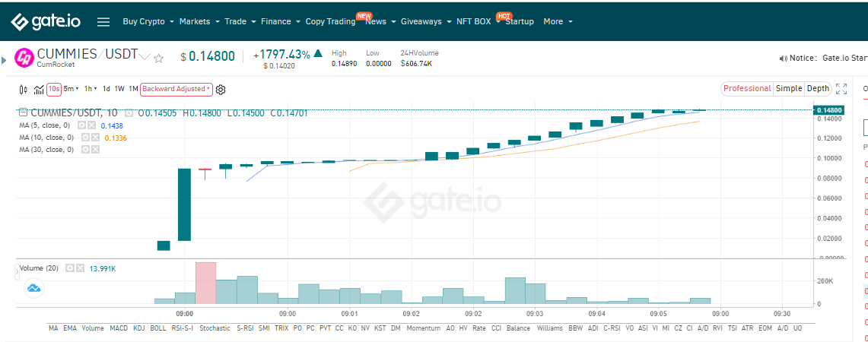Open settings for MA (10, close, 0)
This screenshot has height=342, width=868.
(x=86, y=138)
